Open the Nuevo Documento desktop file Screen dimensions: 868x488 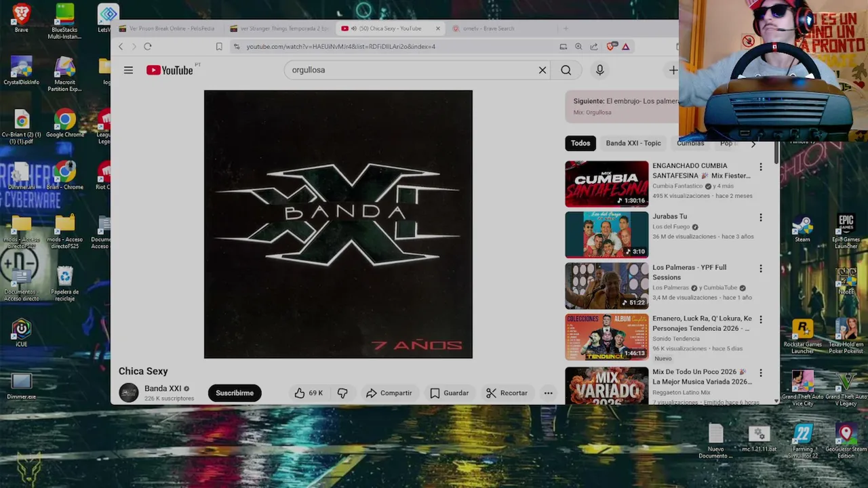click(715, 441)
